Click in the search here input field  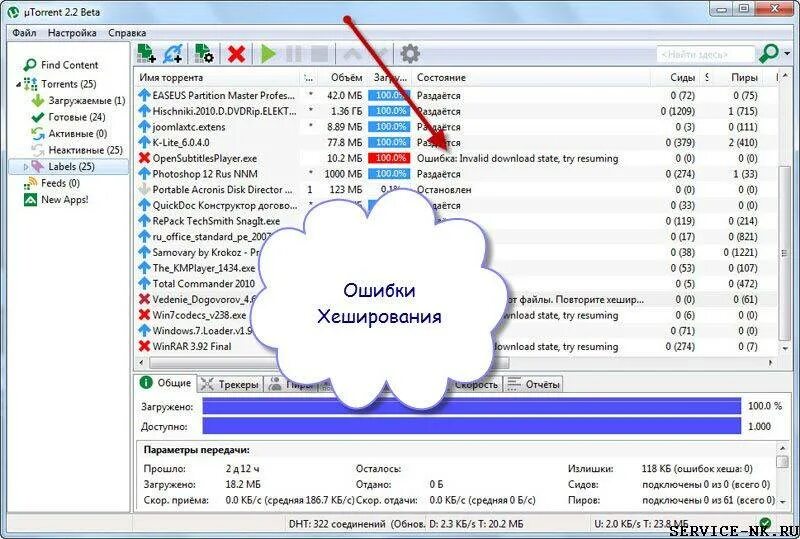pyautogui.click(x=706, y=54)
